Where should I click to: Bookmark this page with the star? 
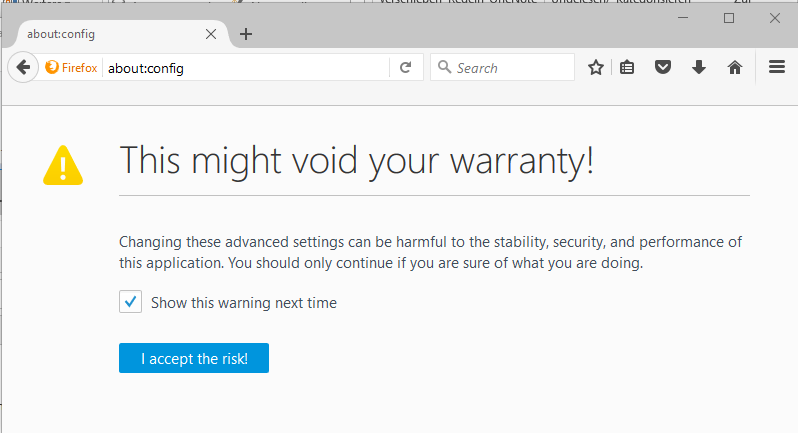pos(596,68)
